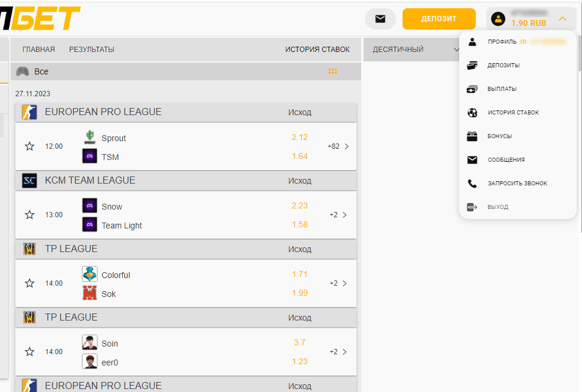Click the Warcraft icon of first TP League
This screenshot has width=582, height=392.
30,249
